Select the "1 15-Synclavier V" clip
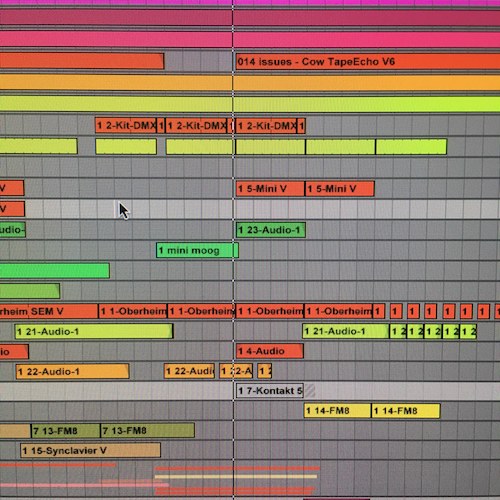500x500 pixels. (x=90, y=450)
